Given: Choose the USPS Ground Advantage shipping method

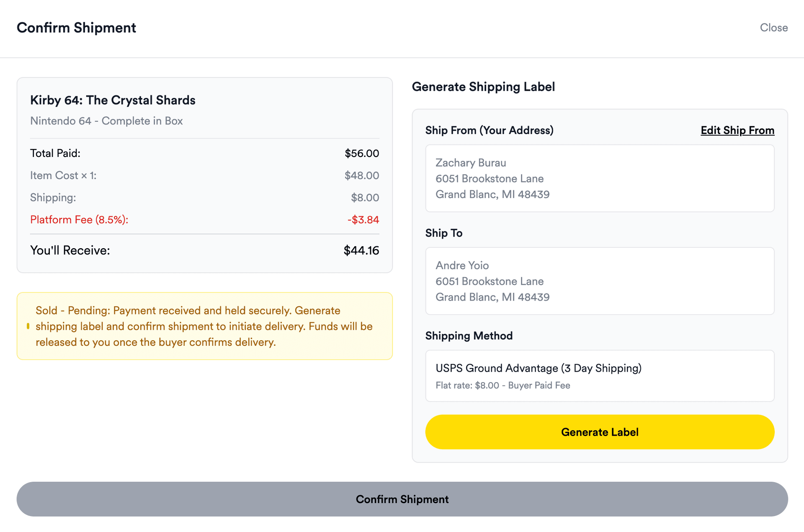Looking at the screenshot, I should (x=600, y=375).
